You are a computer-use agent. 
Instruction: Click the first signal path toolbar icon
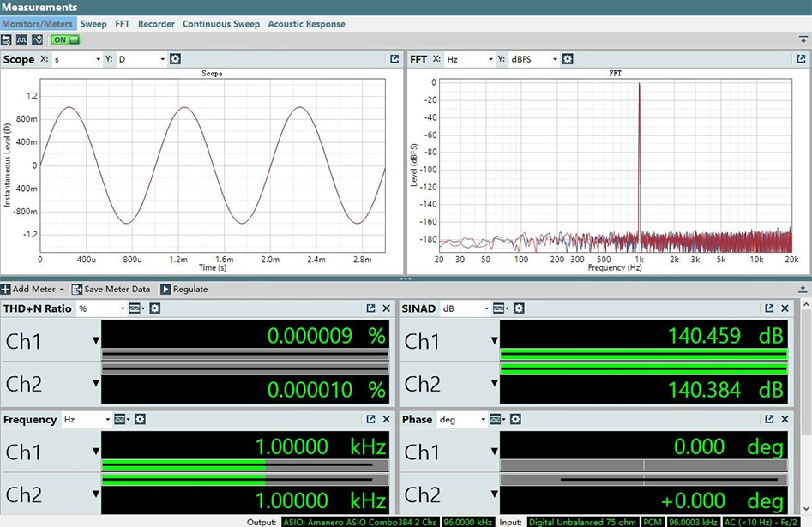(7, 39)
